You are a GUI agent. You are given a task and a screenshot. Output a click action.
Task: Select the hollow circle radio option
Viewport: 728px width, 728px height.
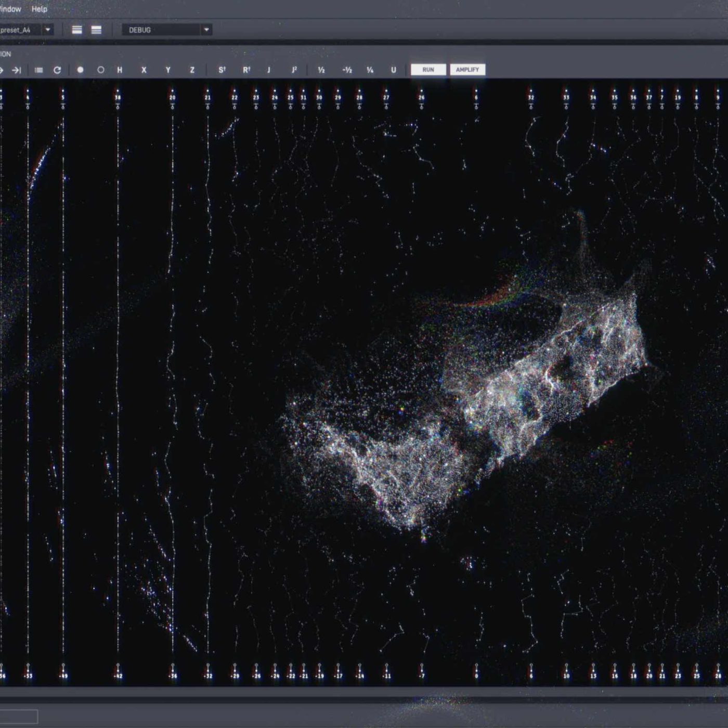pos(101,70)
